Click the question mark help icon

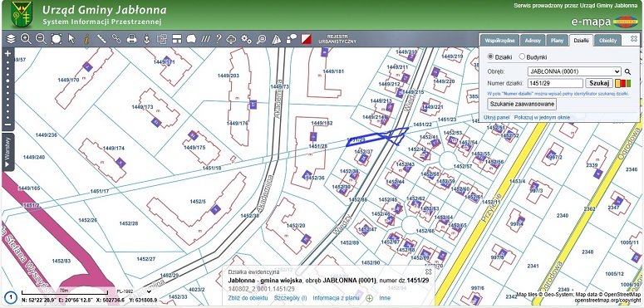(x=219, y=39)
